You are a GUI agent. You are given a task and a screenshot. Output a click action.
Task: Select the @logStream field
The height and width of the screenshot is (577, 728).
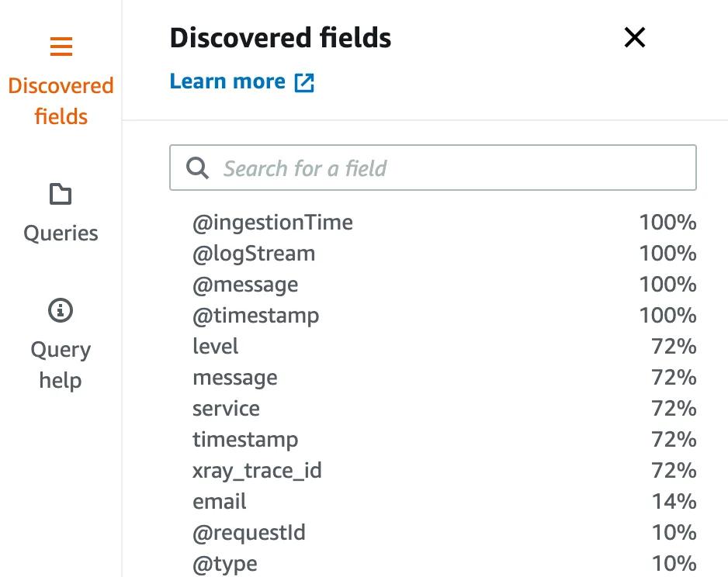[254, 254]
